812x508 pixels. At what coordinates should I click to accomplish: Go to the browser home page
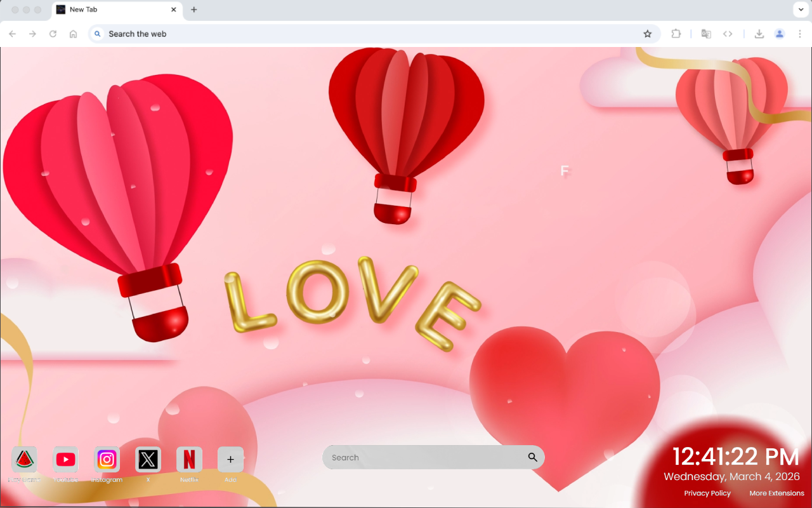(x=73, y=34)
